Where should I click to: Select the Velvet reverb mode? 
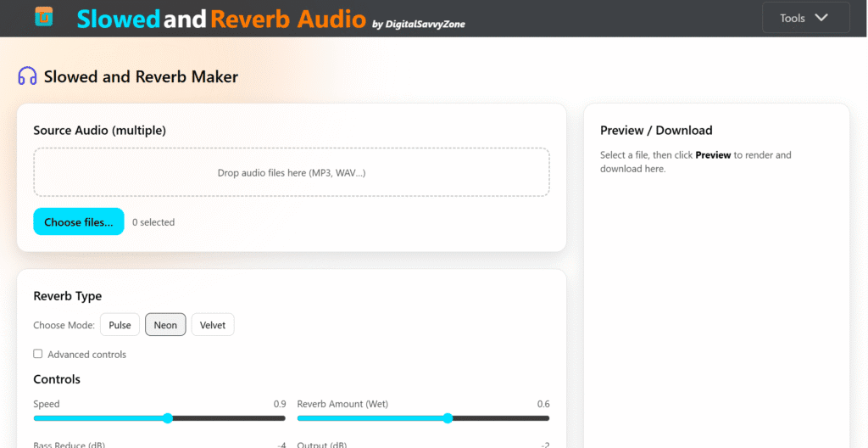click(213, 325)
